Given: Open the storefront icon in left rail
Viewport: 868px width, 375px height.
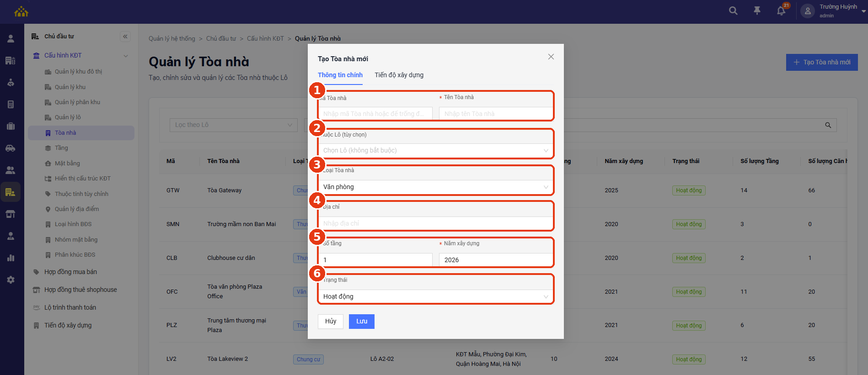Looking at the screenshot, I should point(11,214).
